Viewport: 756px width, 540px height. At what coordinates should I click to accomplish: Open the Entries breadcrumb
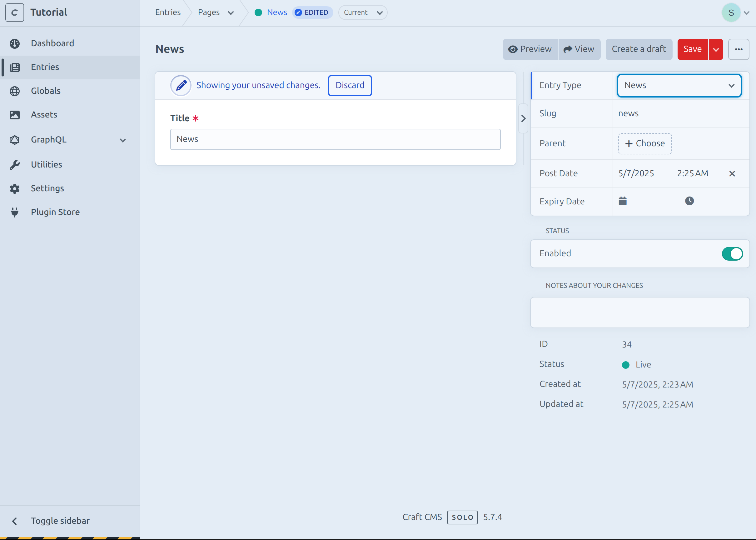point(168,12)
